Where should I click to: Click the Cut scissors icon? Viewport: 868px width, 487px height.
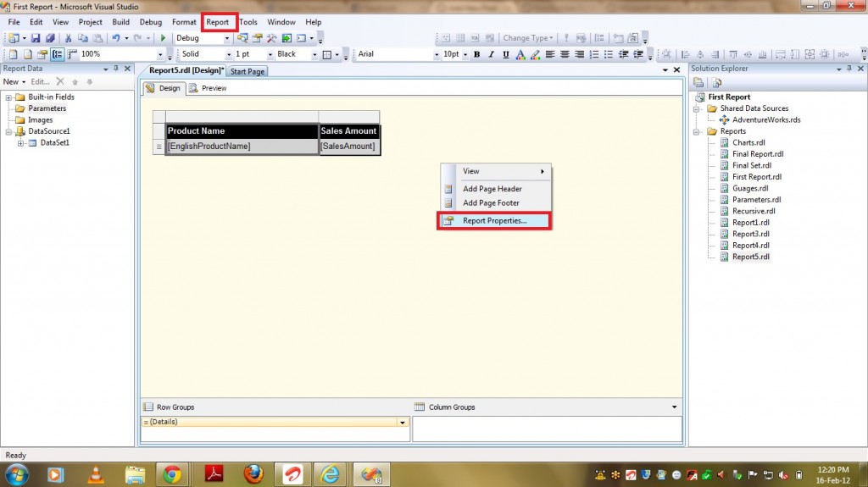click(68, 38)
